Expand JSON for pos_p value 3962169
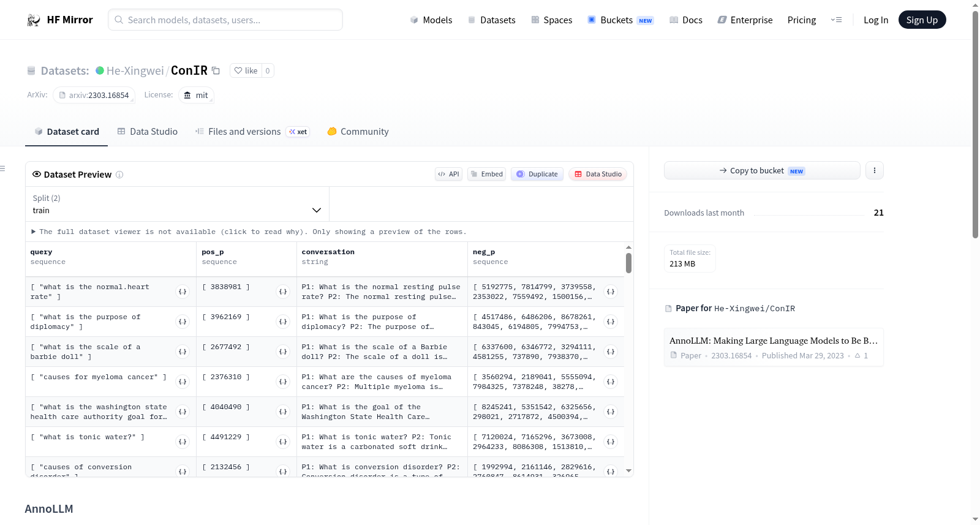The image size is (980, 525). click(283, 322)
